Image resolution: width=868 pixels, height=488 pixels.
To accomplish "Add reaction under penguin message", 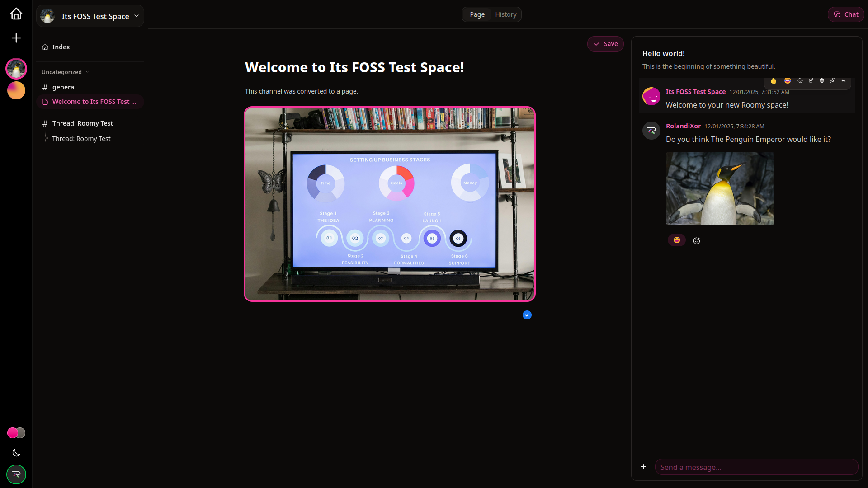I will [697, 241].
